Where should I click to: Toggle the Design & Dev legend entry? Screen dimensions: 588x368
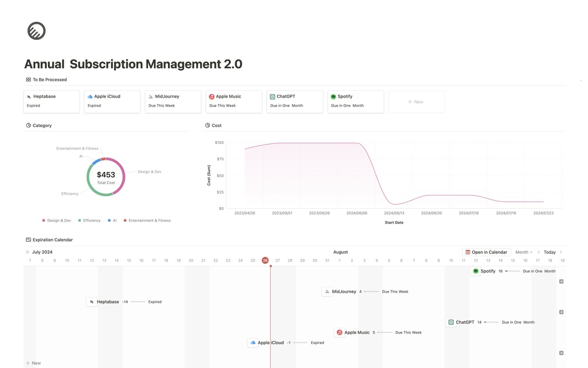[56, 221]
